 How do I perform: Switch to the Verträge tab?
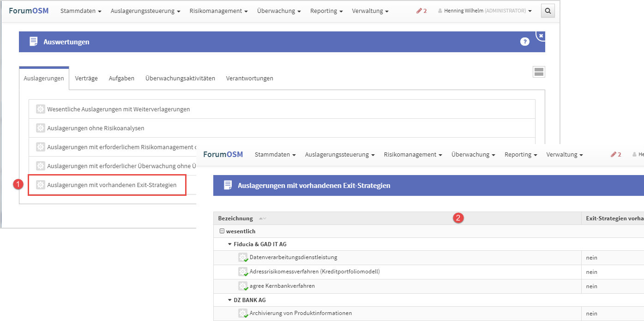tap(86, 79)
